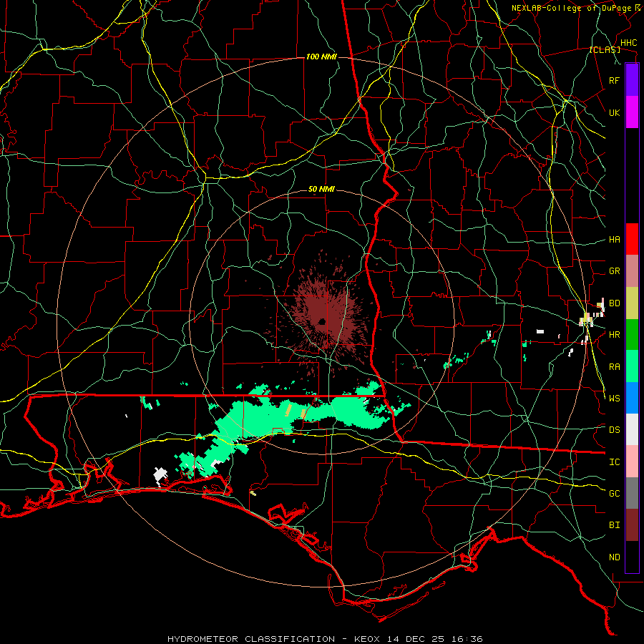Click the GC gray legend swatch

click(x=632, y=493)
